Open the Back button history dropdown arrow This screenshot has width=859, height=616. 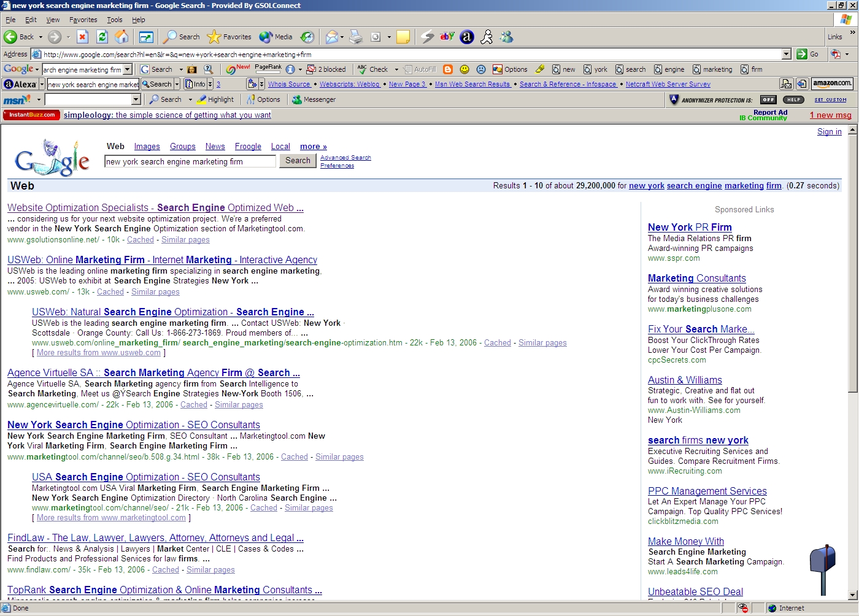point(41,37)
